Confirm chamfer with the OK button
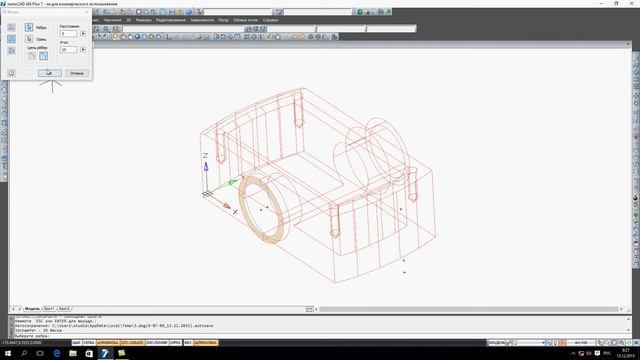This screenshot has height=360, width=640. click(x=50, y=73)
